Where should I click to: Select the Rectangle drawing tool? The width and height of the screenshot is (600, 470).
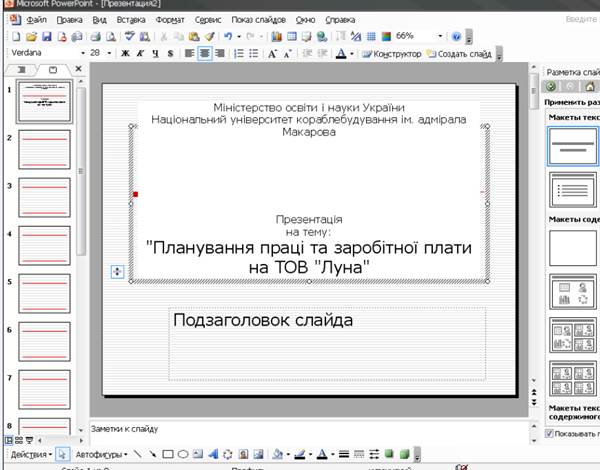[168, 454]
